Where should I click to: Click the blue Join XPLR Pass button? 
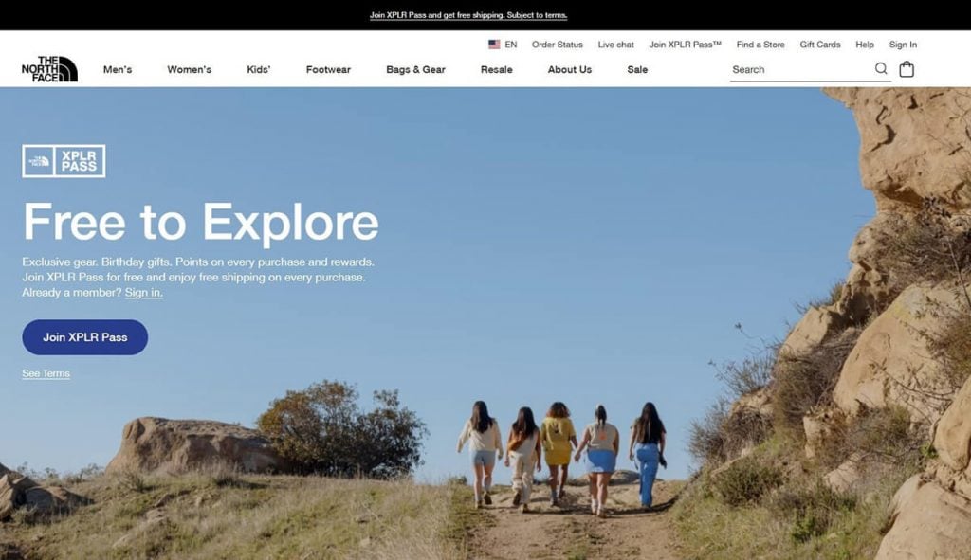(x=84, y=337)
